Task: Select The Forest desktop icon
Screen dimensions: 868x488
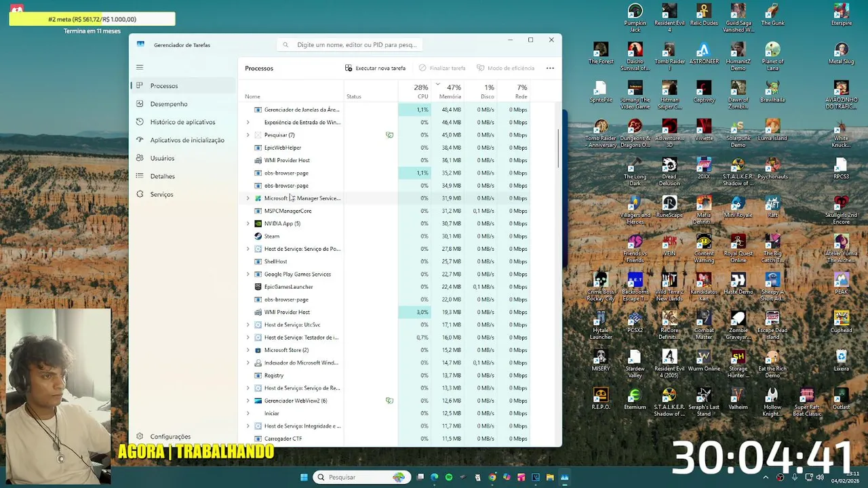Action: (601, 54)
